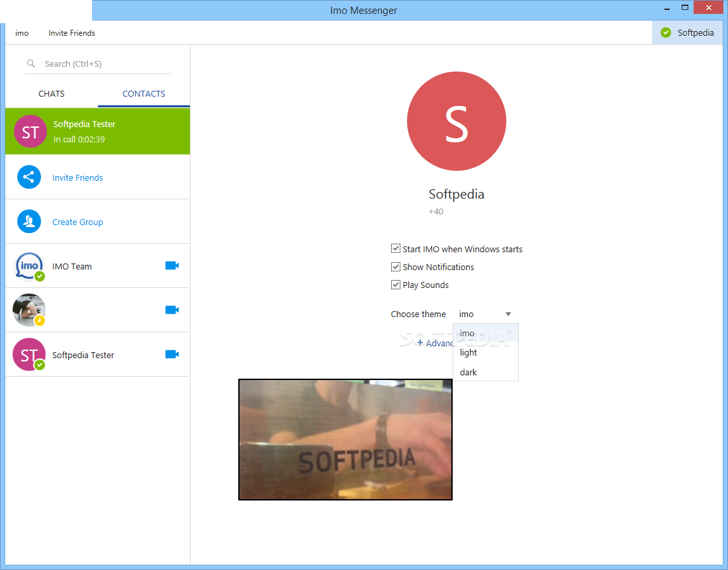Click the large red S profile avatar
This screenshot has height=570, width=728.
457,121
